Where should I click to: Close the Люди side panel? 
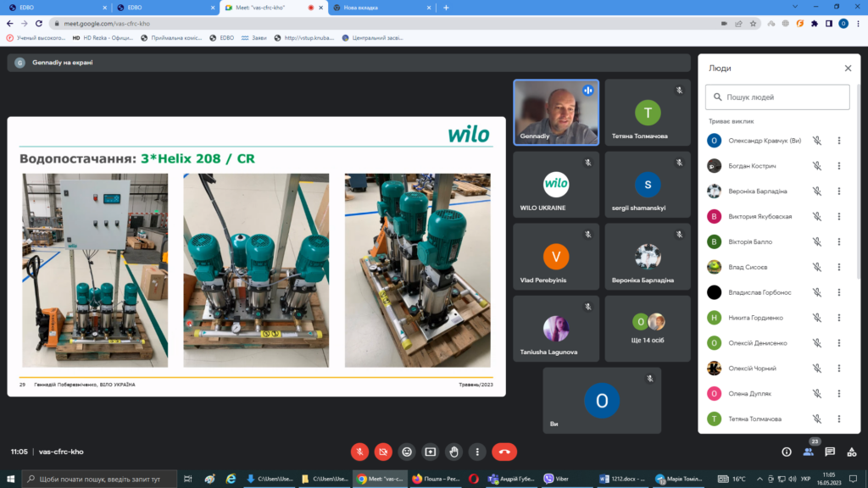tap(848, 68)
